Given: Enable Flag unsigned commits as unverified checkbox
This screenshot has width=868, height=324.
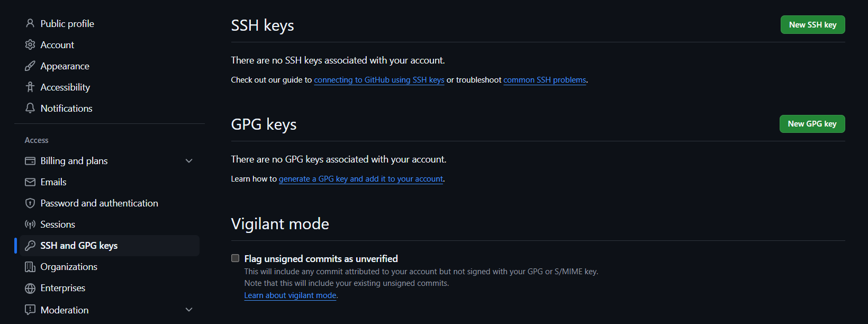Looking at the screenshot, I should coord(236,258).
